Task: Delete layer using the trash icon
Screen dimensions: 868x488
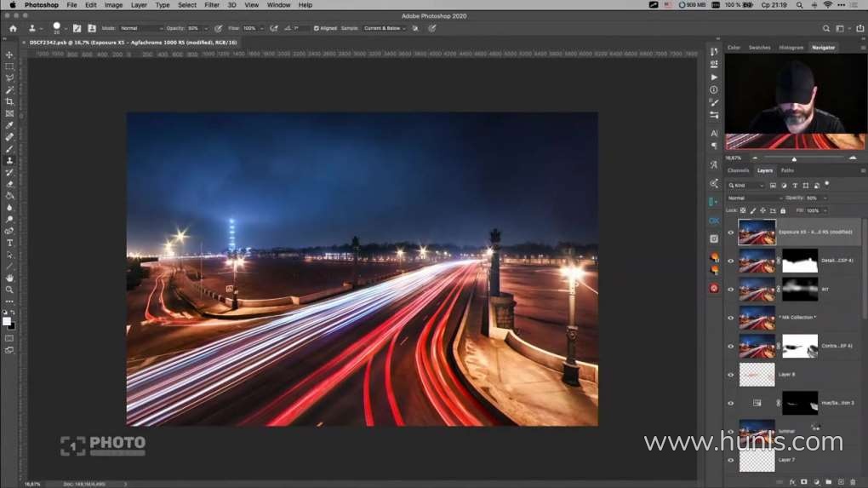Action: [x=853, y=482]
